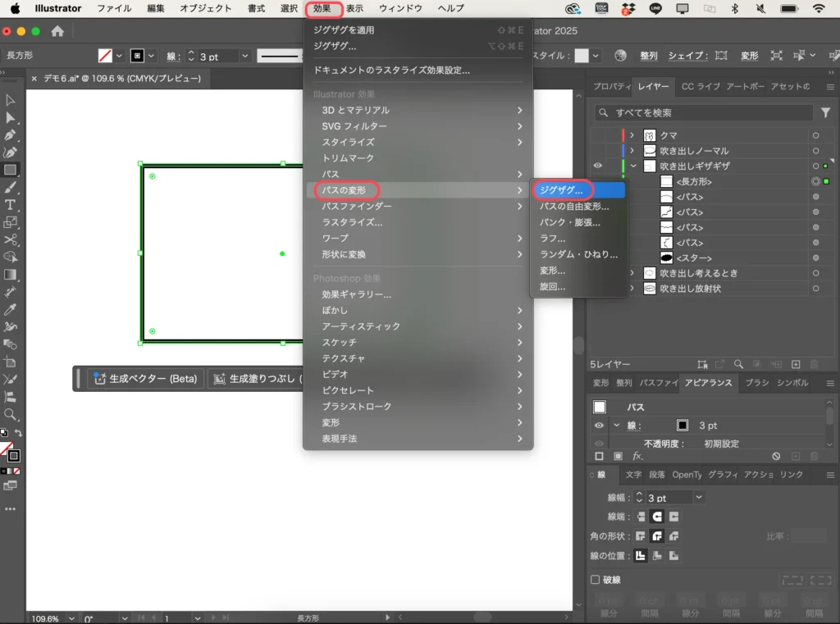Click the すべてを検索 layer search field
This screenshot has width=840, height=624.
tap(705, 113)
